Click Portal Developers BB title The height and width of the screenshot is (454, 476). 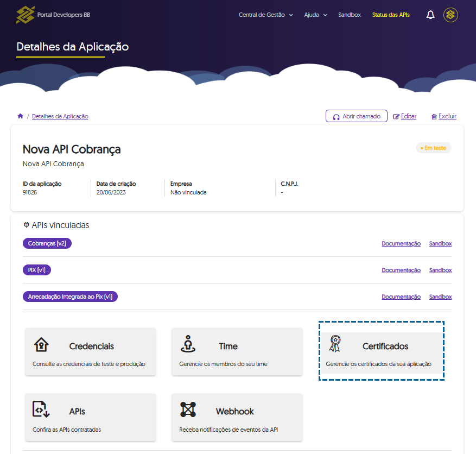pyautogui.click(x=64, y=15)
